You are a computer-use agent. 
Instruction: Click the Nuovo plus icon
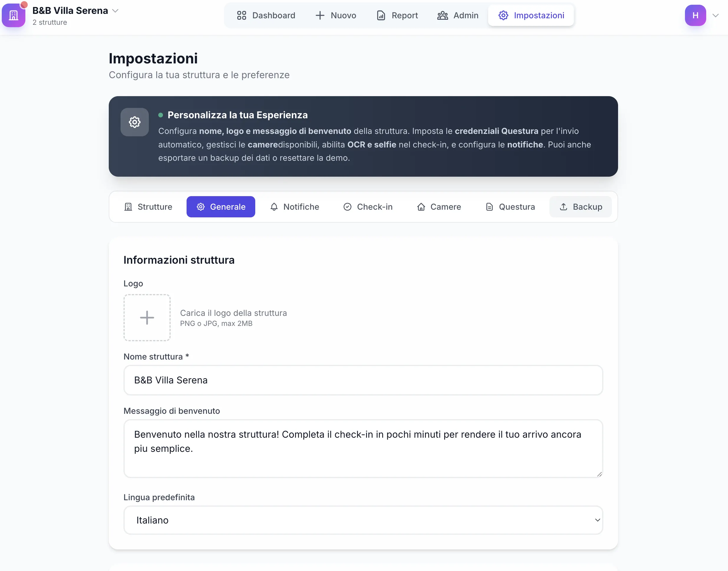[320, 15]
